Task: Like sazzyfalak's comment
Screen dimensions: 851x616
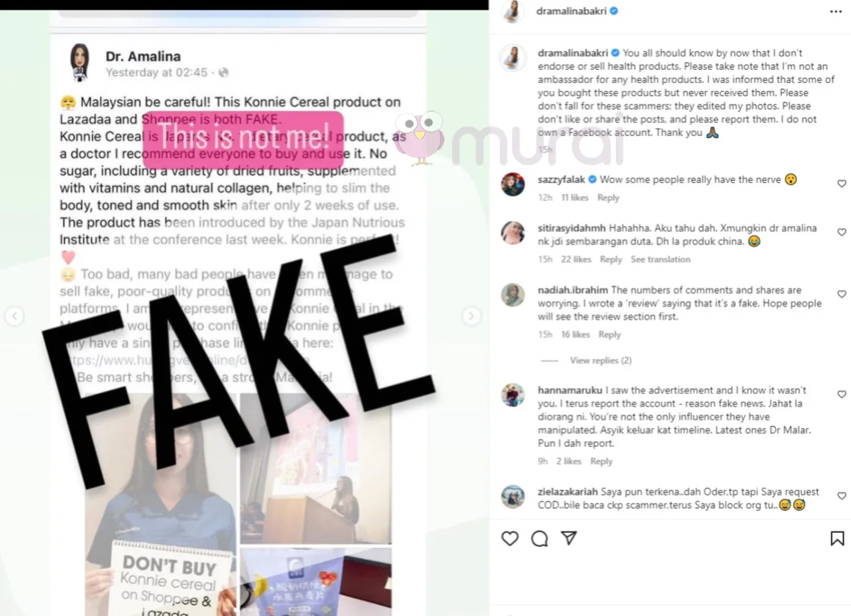Action: click(841, 184)
